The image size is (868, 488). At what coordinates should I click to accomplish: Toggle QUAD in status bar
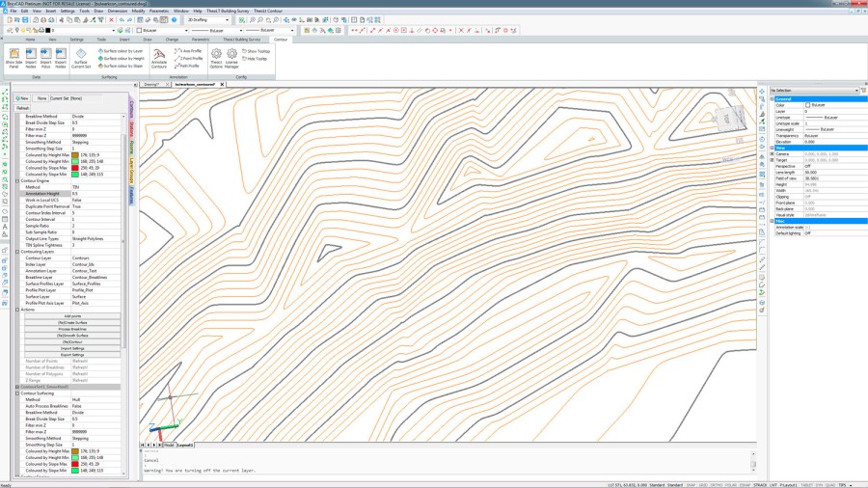830,485
